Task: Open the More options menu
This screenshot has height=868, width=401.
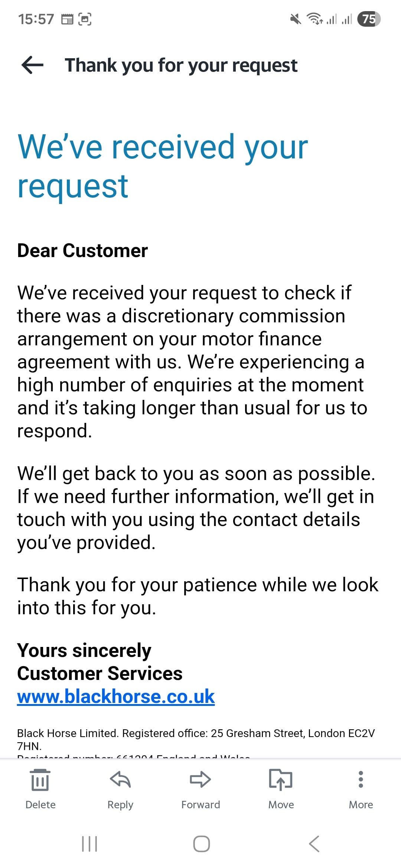Action: point(361,780)
